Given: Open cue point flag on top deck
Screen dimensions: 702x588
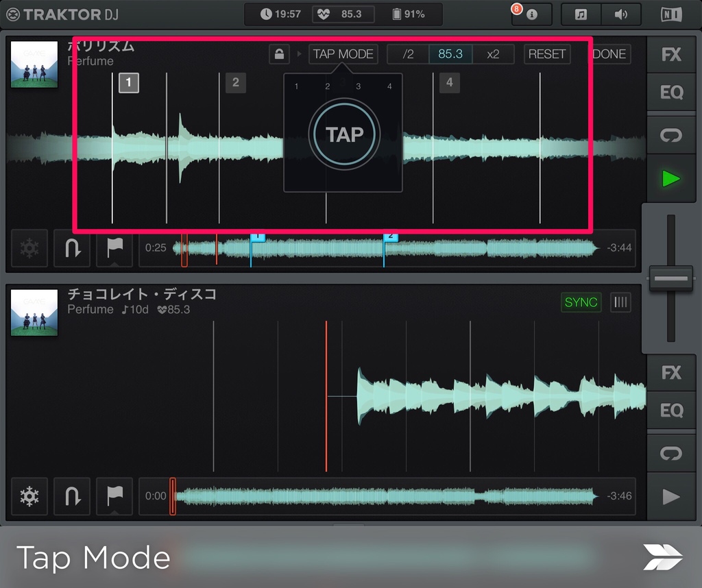Looking at the screenshot, I should [x=114, y=248].
